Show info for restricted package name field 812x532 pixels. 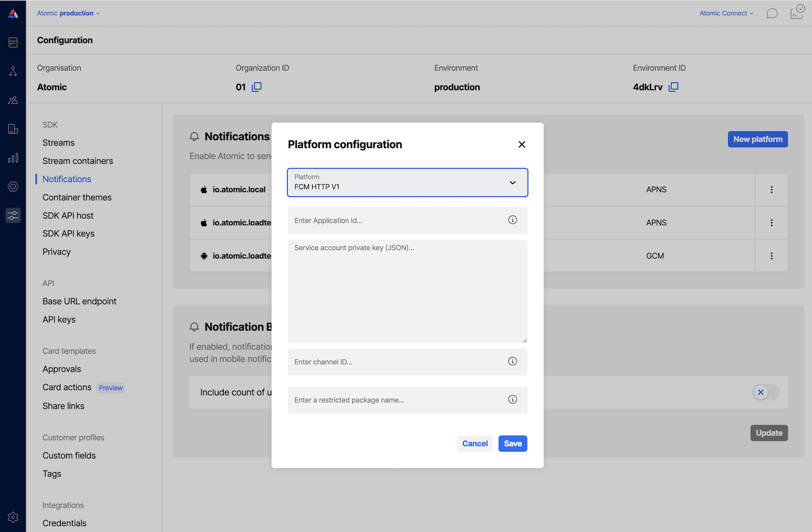(513, 400)
